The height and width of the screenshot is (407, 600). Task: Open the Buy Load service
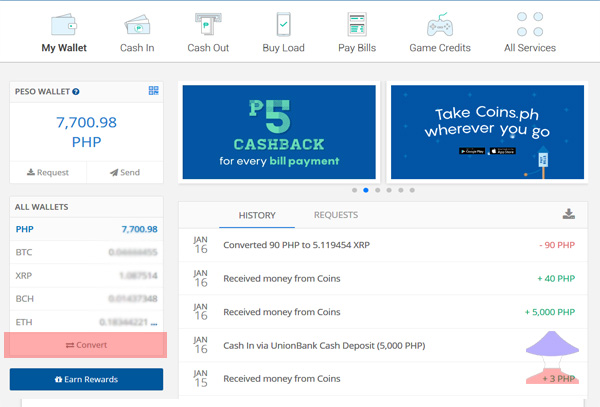pos(284,34)
